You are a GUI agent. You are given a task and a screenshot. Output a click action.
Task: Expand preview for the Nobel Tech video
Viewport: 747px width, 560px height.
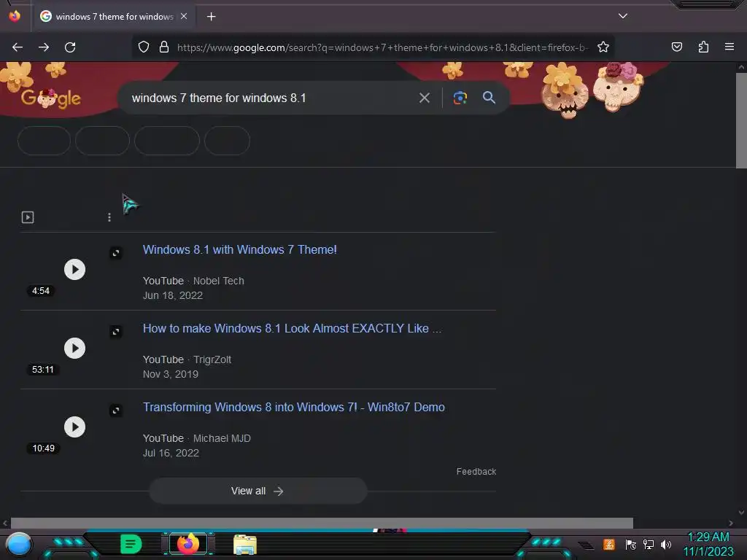(116, 253)
